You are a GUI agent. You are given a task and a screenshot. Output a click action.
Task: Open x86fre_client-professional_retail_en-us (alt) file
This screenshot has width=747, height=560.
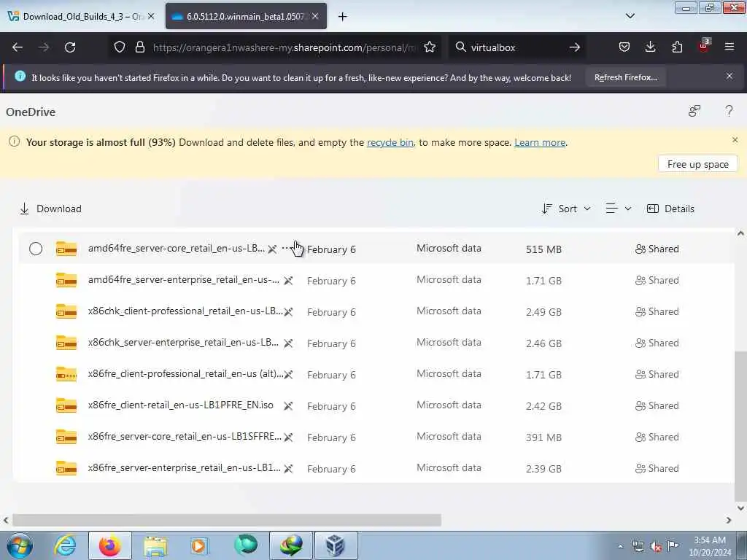tap(186, 374)
